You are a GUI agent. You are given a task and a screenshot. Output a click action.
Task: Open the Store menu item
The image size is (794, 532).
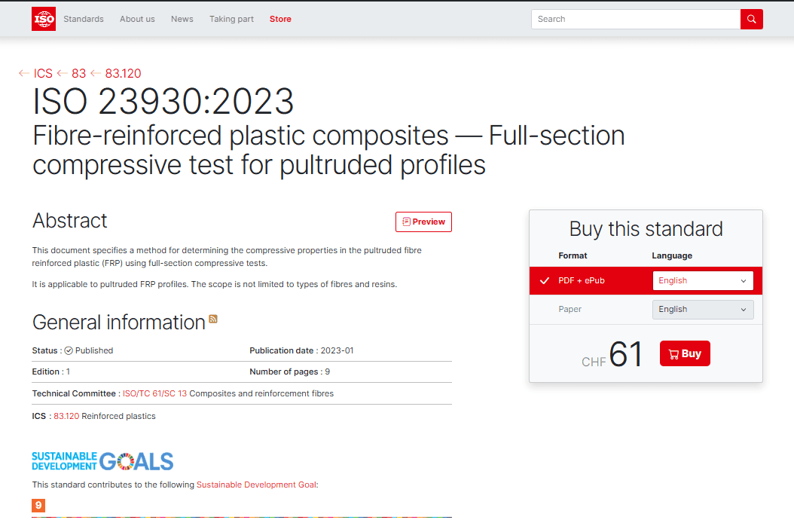pyautogui.click(x=280, y=19)
